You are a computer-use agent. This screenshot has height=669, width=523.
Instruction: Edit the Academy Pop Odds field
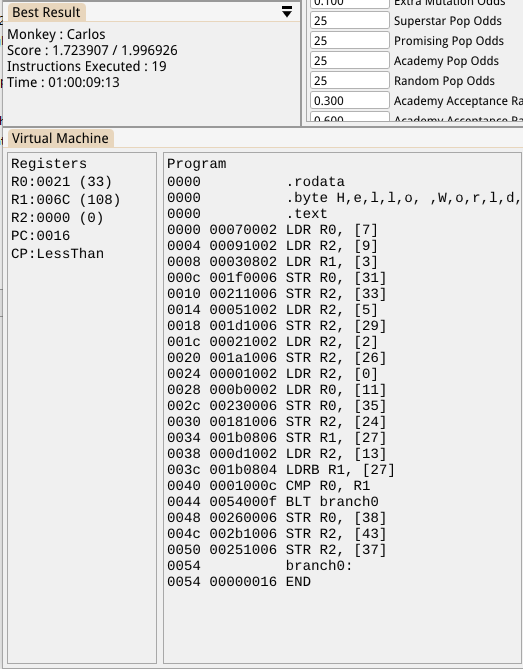tap(349, 61)
